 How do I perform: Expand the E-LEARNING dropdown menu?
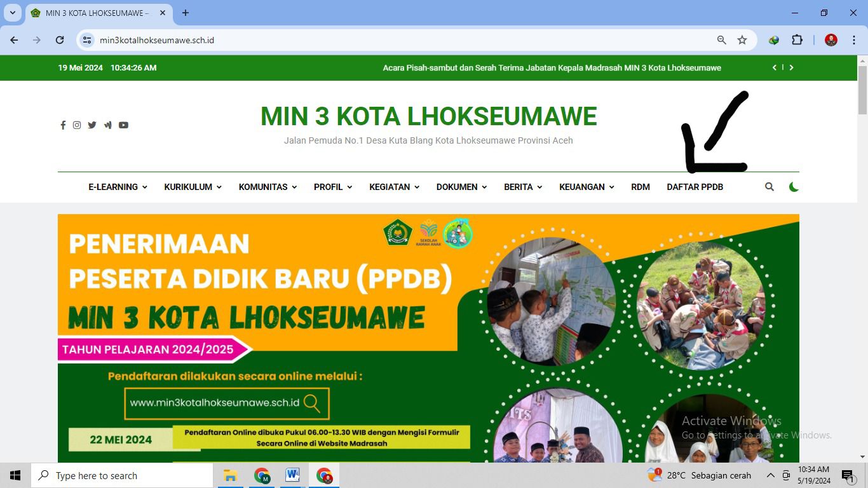[x=118, y=187]
